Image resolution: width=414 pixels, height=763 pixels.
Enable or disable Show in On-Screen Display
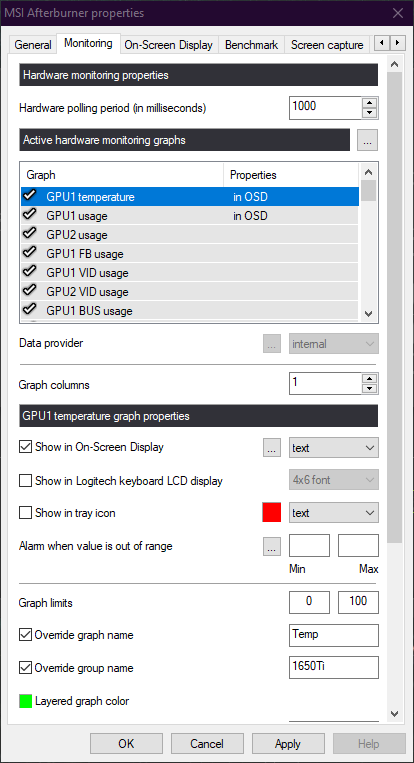(x=25, y=447)
